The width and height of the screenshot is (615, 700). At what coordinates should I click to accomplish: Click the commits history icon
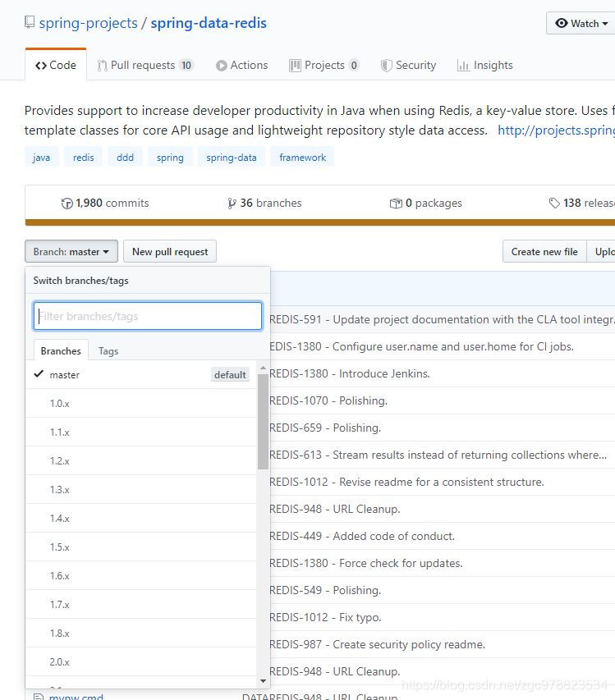coord(67,204)
